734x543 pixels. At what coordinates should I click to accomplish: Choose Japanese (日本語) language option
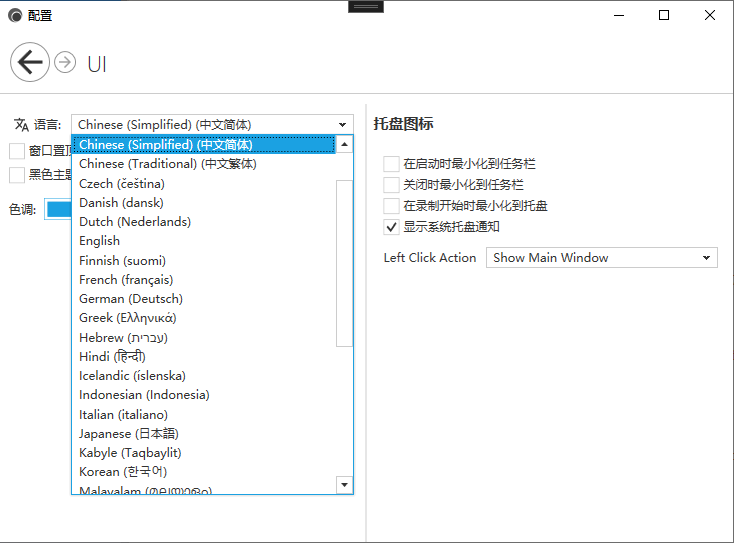(128, 434)
